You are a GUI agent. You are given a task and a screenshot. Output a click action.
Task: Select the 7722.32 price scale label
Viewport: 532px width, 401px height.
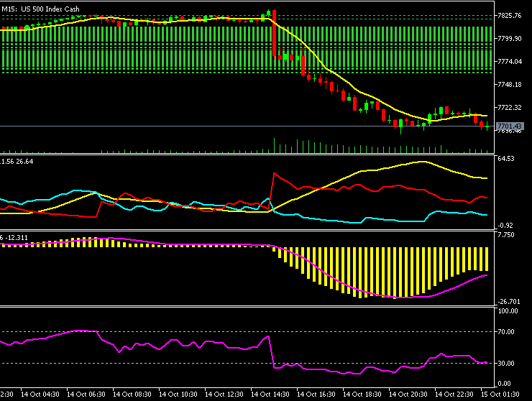(x=509, y=108)
